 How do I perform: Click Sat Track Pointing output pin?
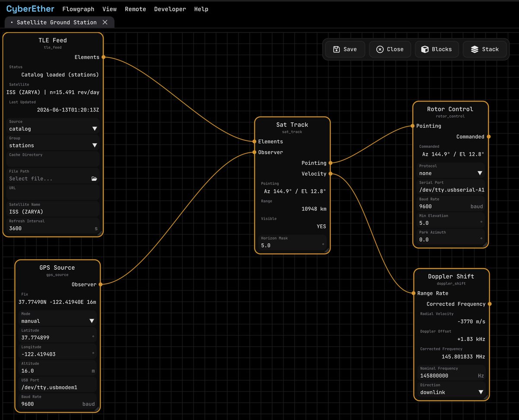330,163
